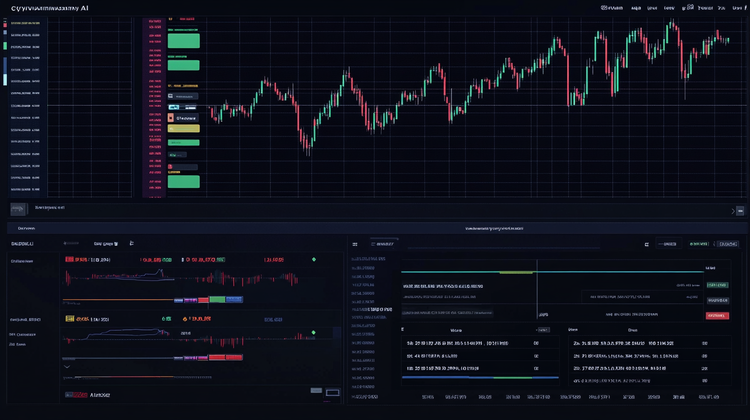Click the green dot status label in the right panel header

(x=699, y=244)
